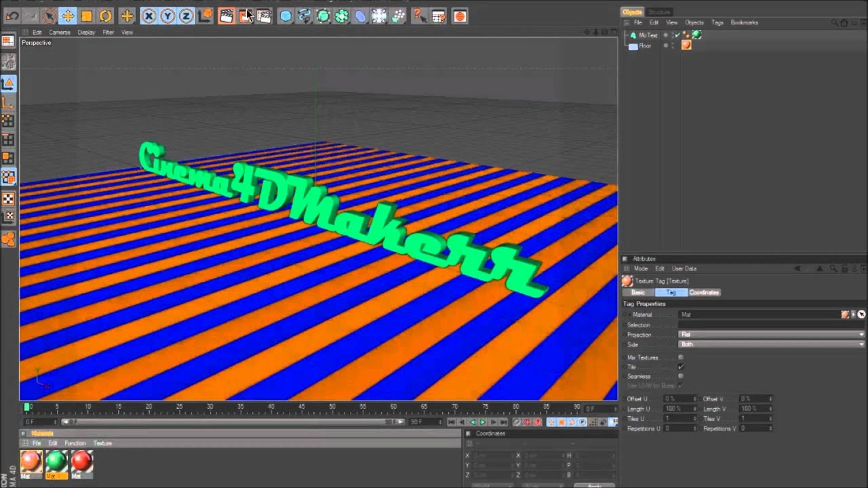Open Materials Function menu
868x488 pixels.
pyautogui.click(x=75, y=443)
